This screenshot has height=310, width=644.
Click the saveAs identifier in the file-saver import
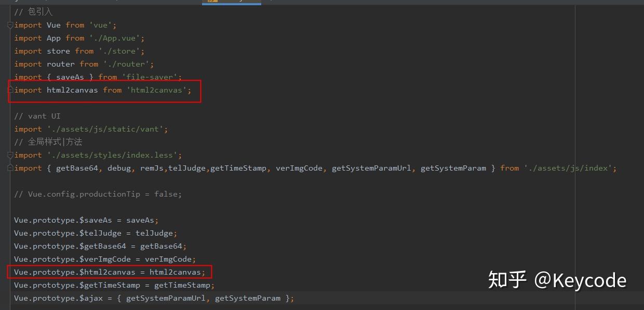click(70, 76)
